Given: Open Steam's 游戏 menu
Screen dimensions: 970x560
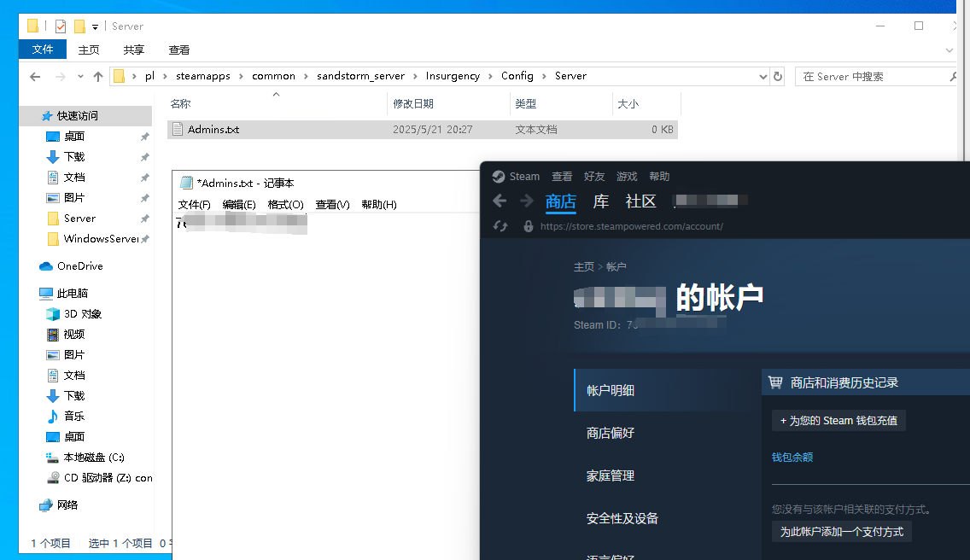Looking at the screenshot, I should pyautogui.click(x=627, y=177).
